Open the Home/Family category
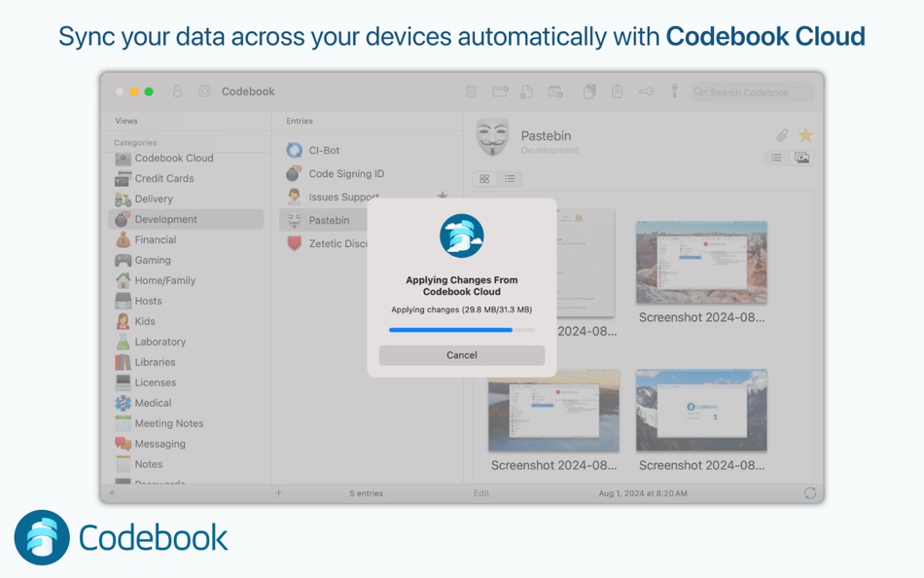Screen dimensions: 924x578 click(186, 280)
